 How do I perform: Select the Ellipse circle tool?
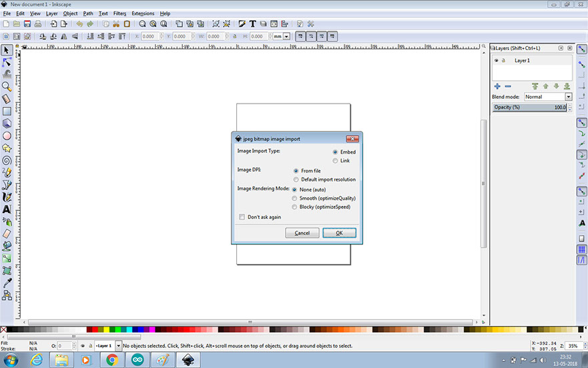click(7, 136)
